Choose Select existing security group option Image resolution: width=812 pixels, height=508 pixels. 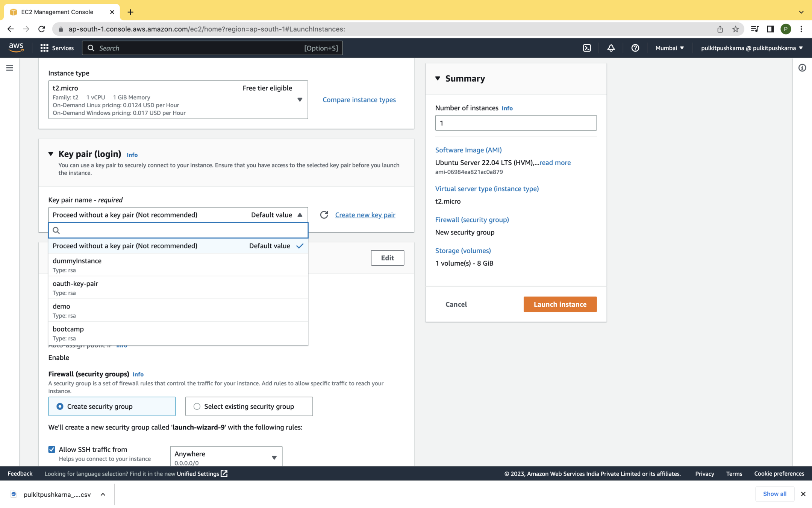[197, 406]
